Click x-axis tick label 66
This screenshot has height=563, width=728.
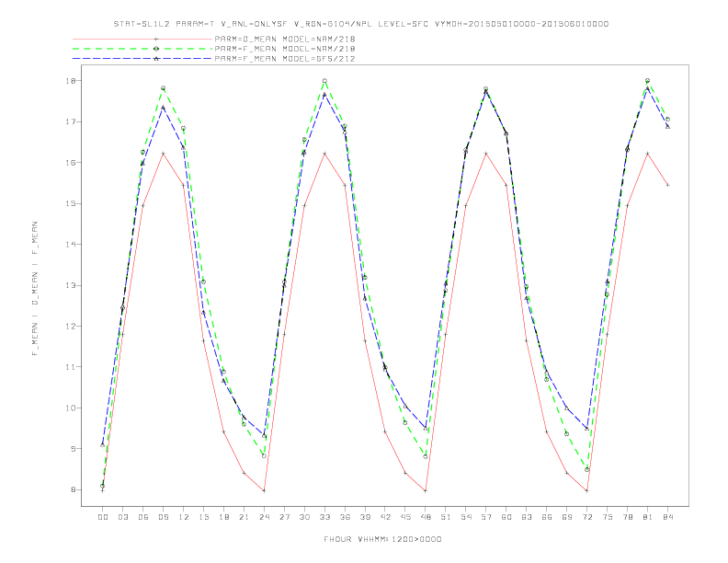click(x=547, y=517)
